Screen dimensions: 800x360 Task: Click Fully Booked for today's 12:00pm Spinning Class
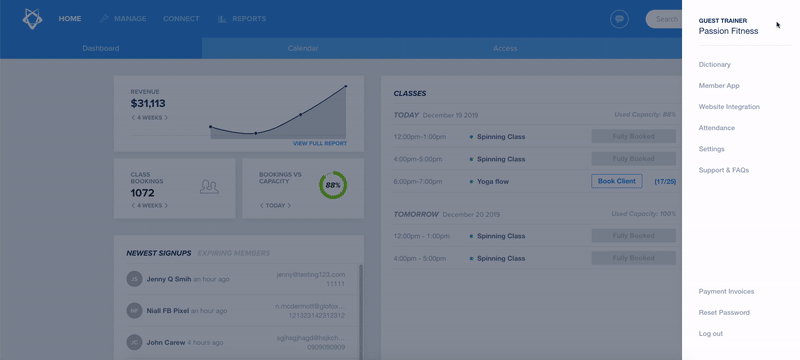[634, 136]
